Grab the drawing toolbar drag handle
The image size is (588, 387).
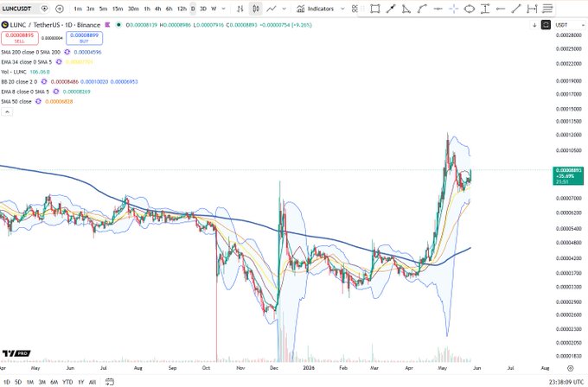[362, 9]
